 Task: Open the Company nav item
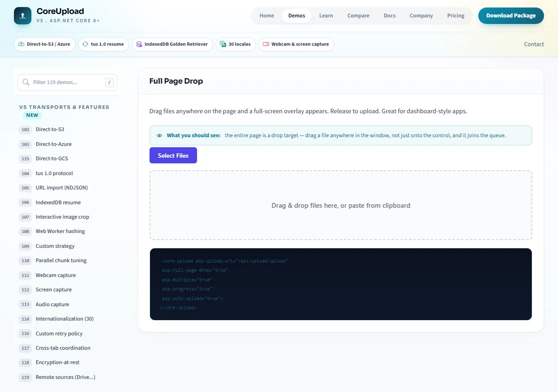click(x=421, y=16)
